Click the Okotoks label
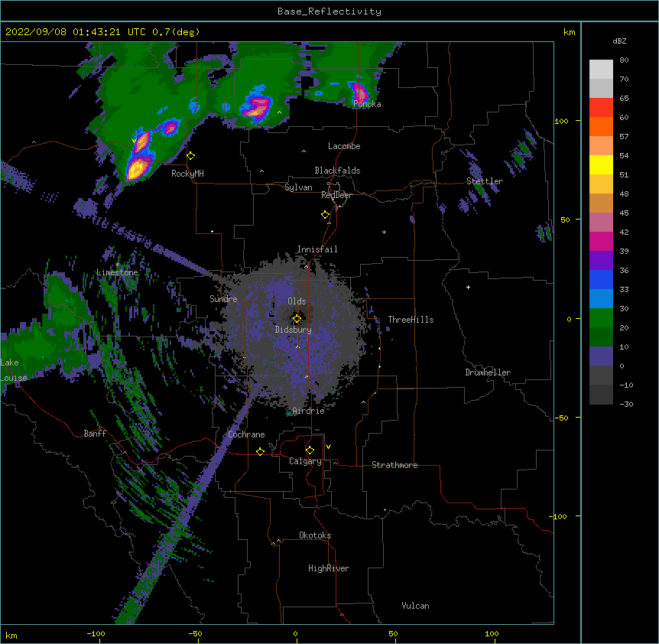The height and width of the screenshot is (644, 659). 315,535
